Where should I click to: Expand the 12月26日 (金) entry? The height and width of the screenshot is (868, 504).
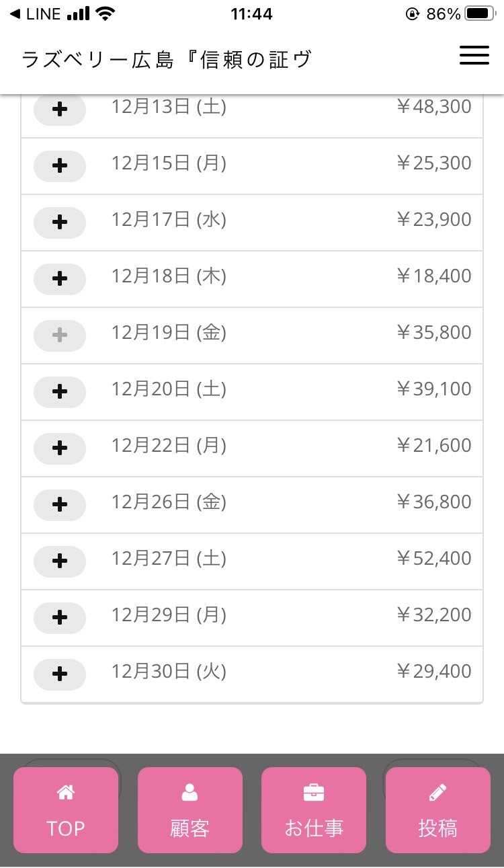click(60, 505)
